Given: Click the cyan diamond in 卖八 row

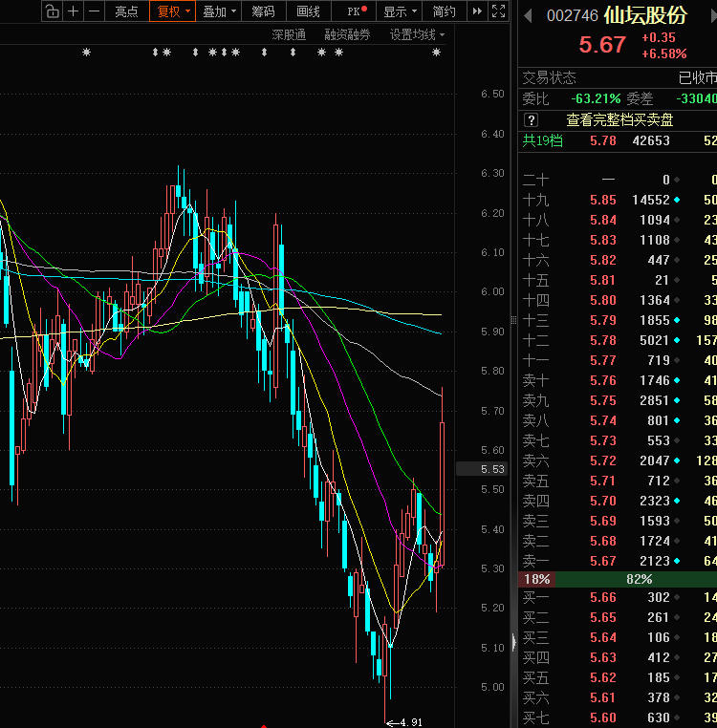Looking at the screenshot, I should [677, 420].
